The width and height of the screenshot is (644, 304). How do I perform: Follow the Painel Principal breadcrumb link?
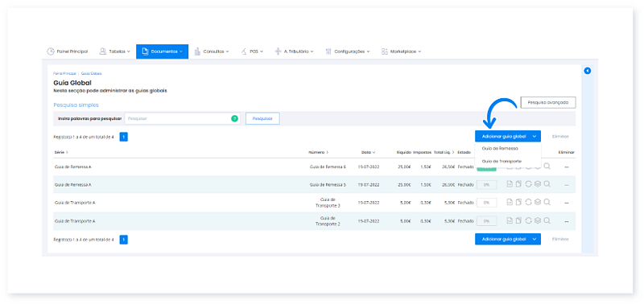pyautogui.click(x=65, y=73)
